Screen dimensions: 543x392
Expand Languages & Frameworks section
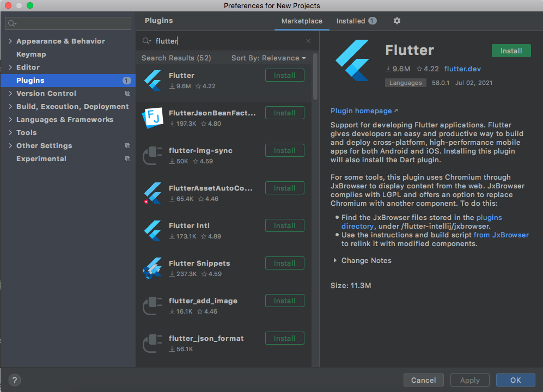click(x=10, y=119)
